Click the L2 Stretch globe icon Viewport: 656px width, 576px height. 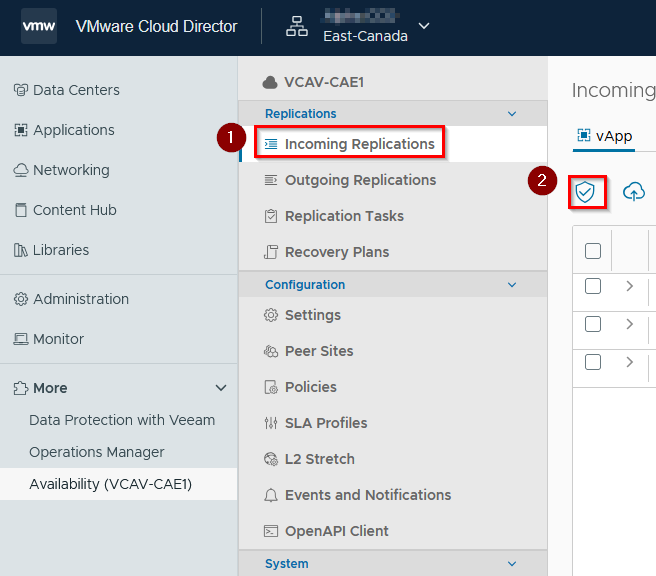tap(271, 459)
